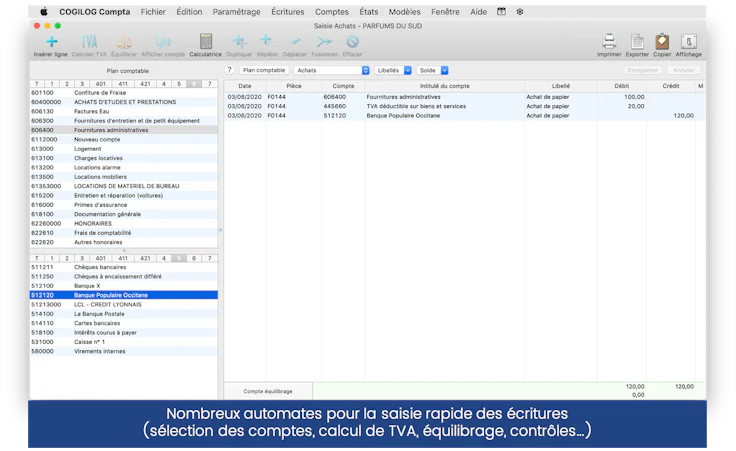The height and width of the screenshot is (451, 736).
Task: Open the Apple menu
Action: [44, 12]
